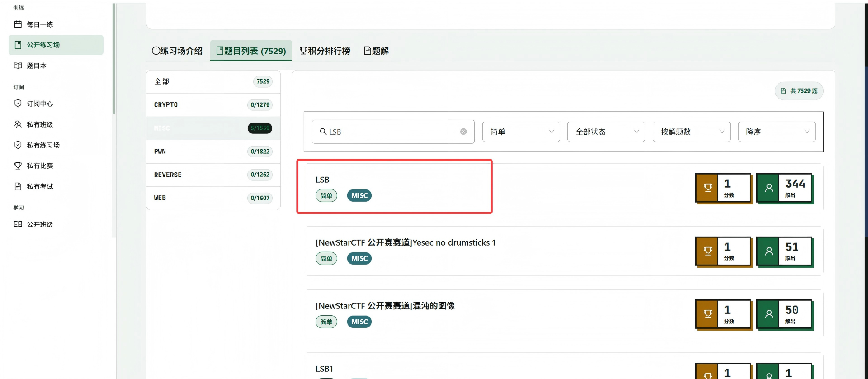Click the 344 solved count
868x379 pixels.
795,184
